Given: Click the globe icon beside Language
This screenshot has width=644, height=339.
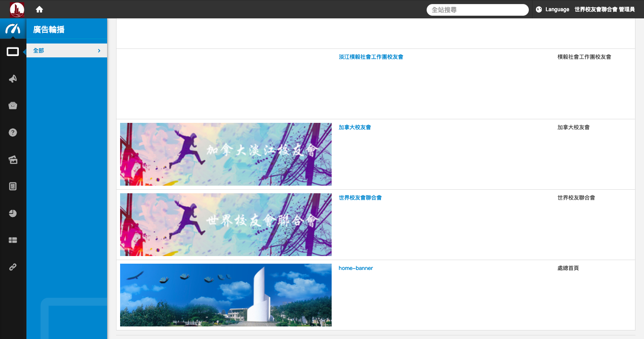Looking at the screenshot, I should [539, 9].
